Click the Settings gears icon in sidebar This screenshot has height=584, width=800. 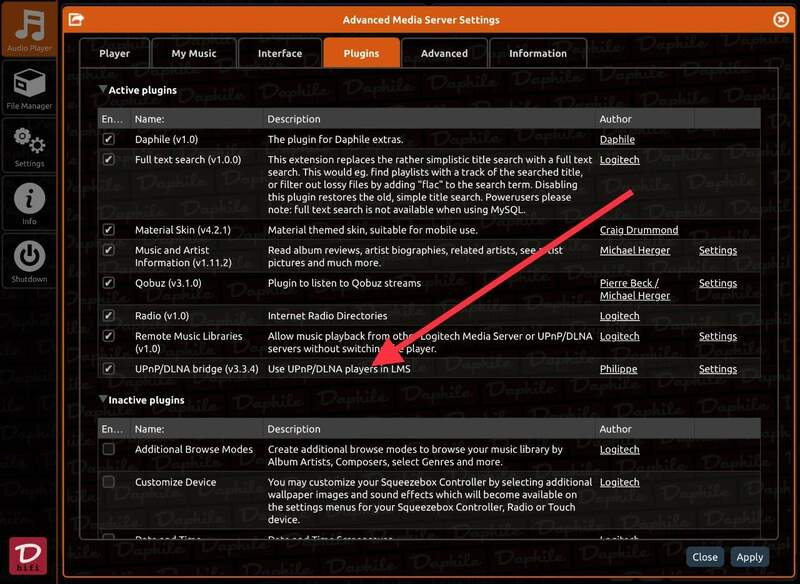pos(29,145)
